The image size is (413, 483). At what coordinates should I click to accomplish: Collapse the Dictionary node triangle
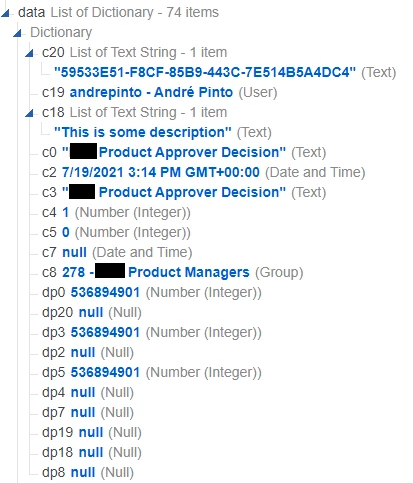click(17, 33)
